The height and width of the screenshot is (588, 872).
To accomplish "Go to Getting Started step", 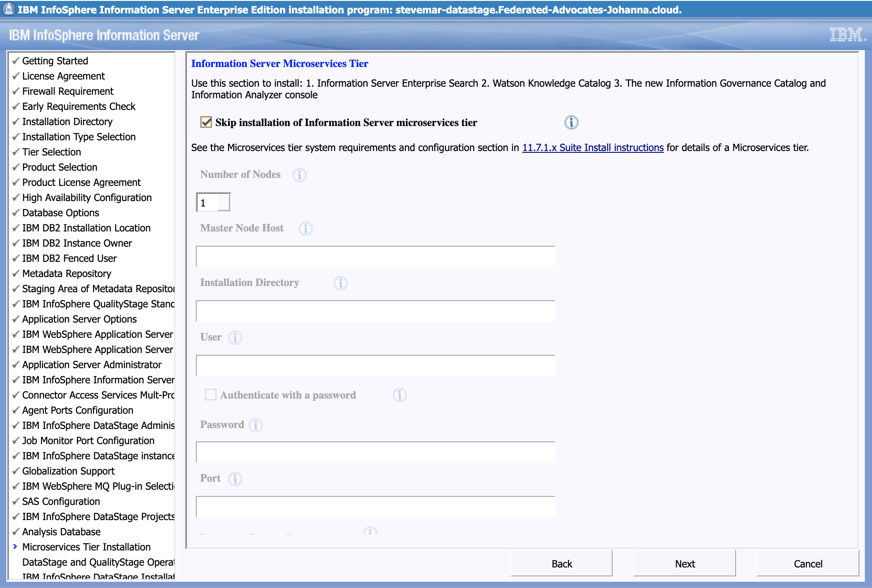I will pyautogui.click(x=55, y=61).
